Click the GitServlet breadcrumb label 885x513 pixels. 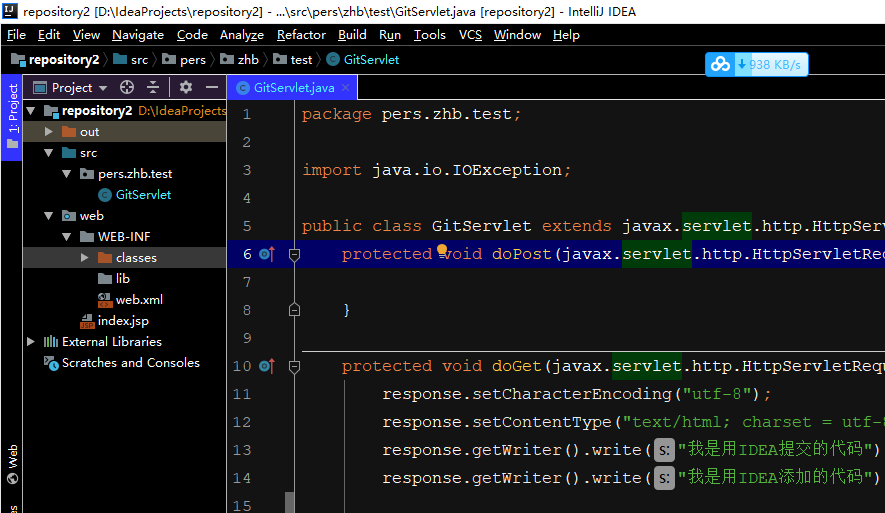[371, 60]
